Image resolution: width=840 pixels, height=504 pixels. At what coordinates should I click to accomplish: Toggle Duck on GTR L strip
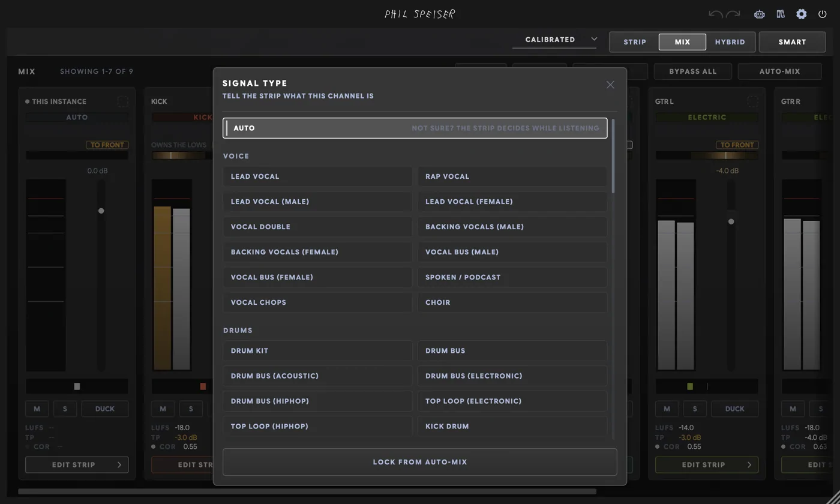735,409
